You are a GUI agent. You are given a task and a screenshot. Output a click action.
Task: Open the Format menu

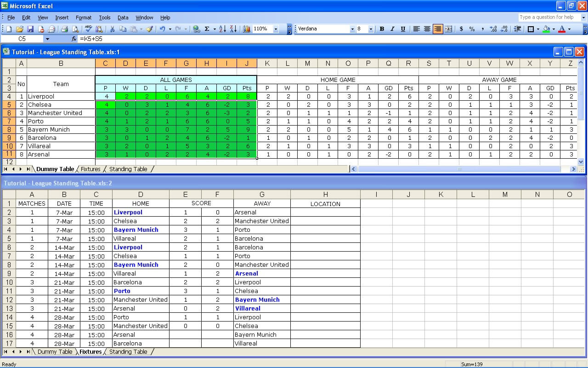[84, 17]
